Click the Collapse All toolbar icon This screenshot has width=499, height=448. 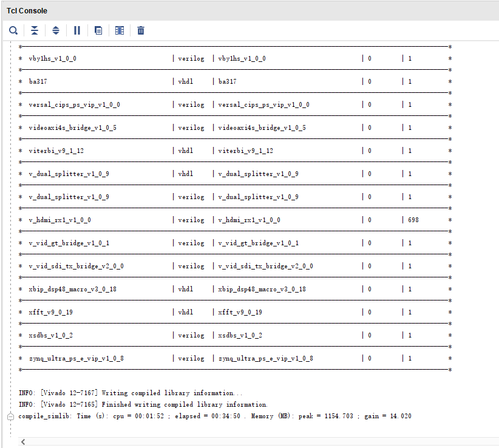point(35,30)
